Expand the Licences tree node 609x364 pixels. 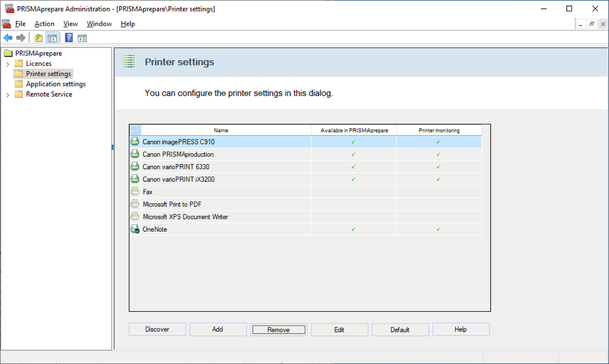[x=7, y=64]
